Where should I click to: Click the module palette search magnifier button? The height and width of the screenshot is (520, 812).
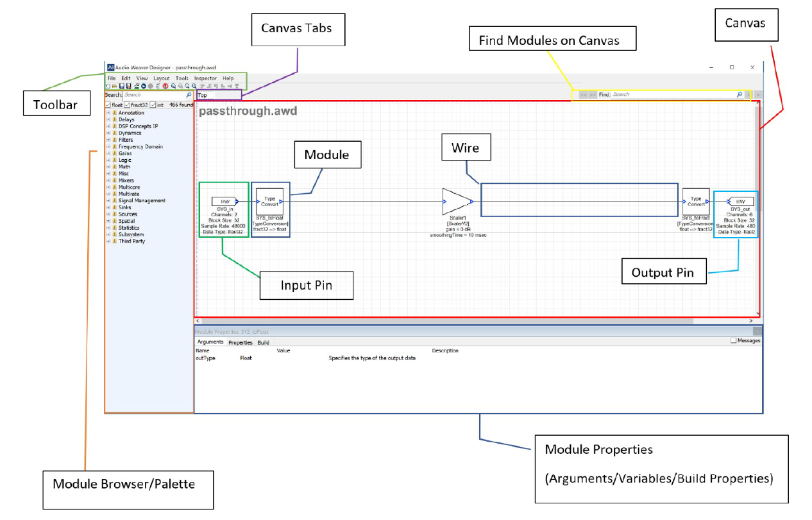click(188, 94)
